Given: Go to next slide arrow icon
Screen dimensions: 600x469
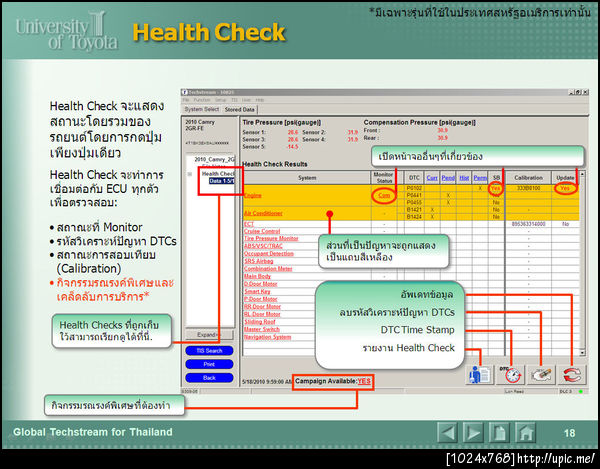Looking at the screenshot, I should [x=473, y=432].
